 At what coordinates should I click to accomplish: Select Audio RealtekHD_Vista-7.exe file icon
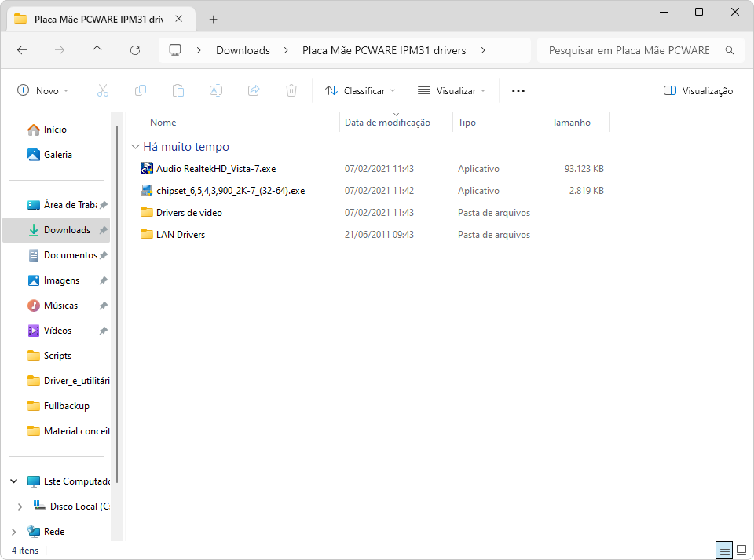147,168
